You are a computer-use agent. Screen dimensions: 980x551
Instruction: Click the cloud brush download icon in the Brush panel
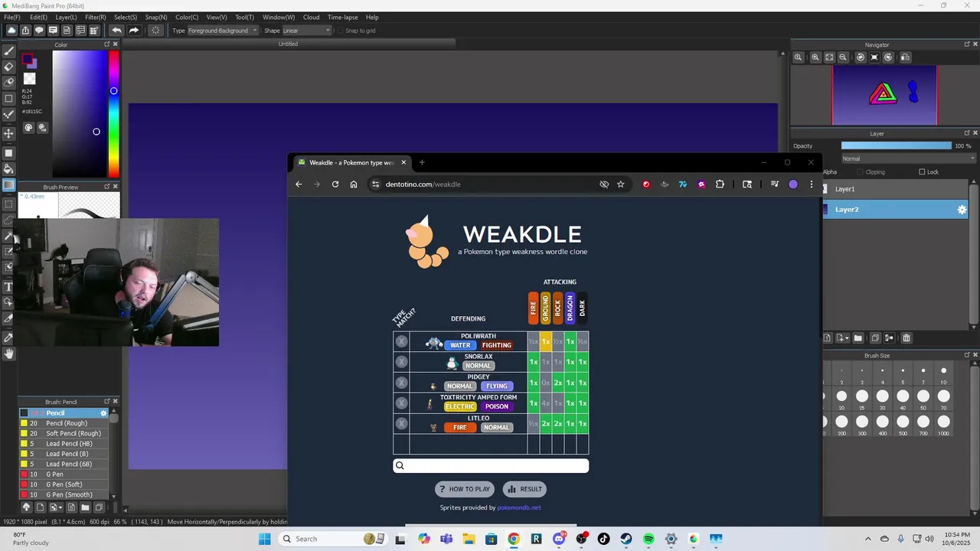point(26,507)
